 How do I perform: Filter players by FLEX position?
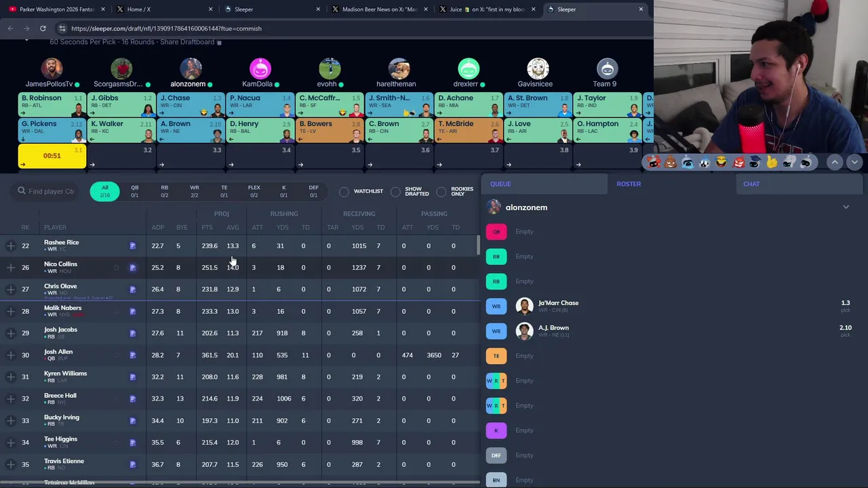point(254,191)
